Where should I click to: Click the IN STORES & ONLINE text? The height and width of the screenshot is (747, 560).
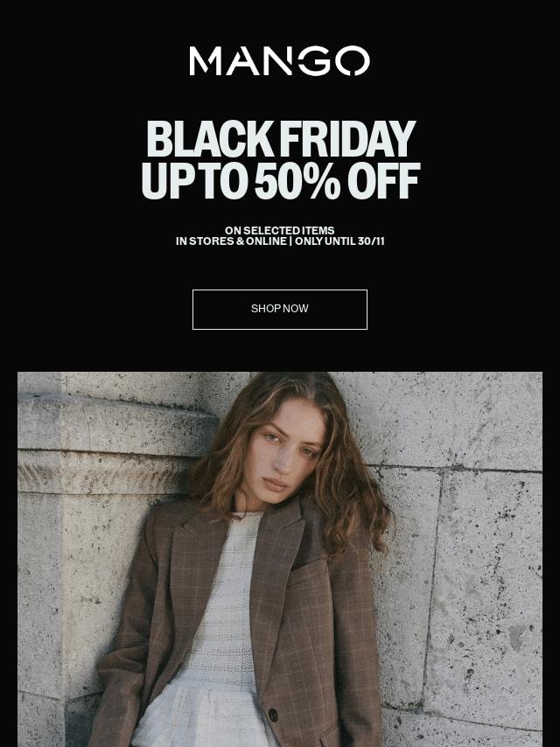pos(231,241)
